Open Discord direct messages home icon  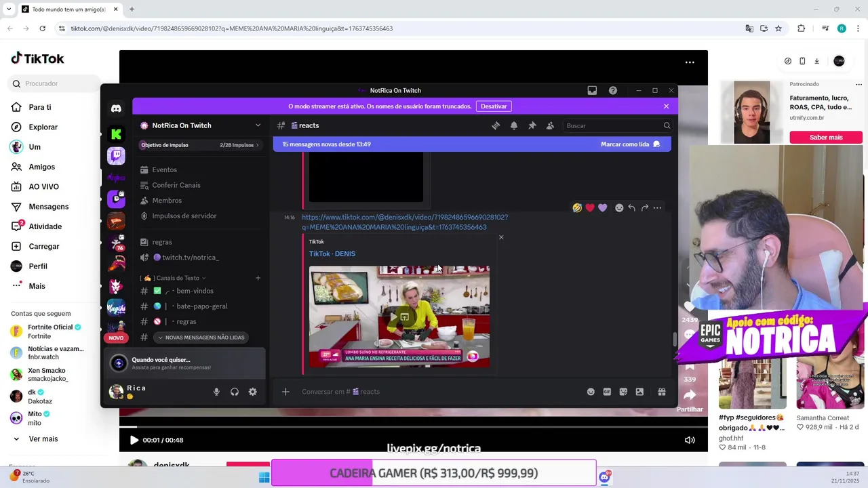(116, 108)
